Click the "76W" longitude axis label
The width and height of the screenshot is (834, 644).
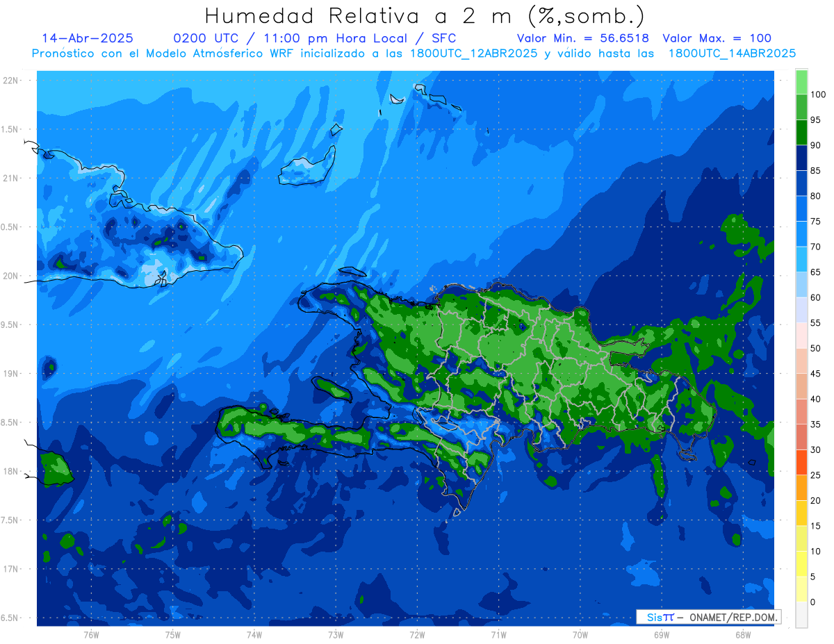pos(91,634)
